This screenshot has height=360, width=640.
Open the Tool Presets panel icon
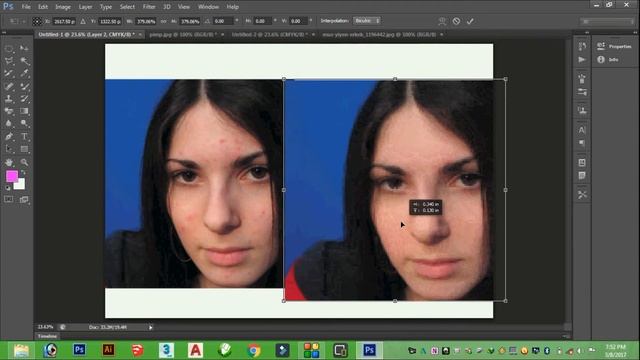[x=582, y=195]
